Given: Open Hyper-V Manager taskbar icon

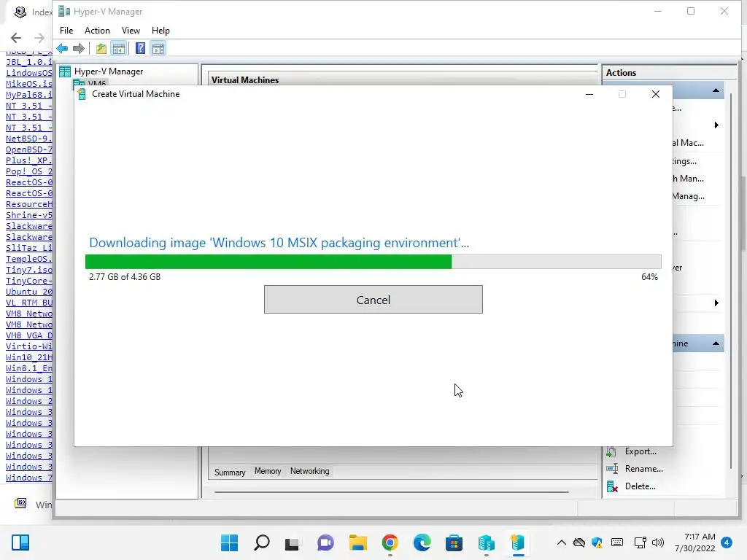Looking at the screenshot, I should click(486, 542).
